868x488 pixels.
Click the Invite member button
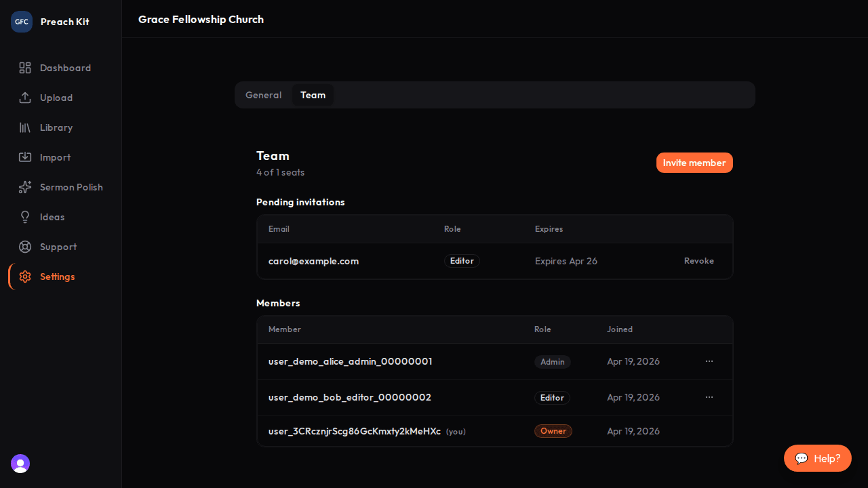click(694, 163)
